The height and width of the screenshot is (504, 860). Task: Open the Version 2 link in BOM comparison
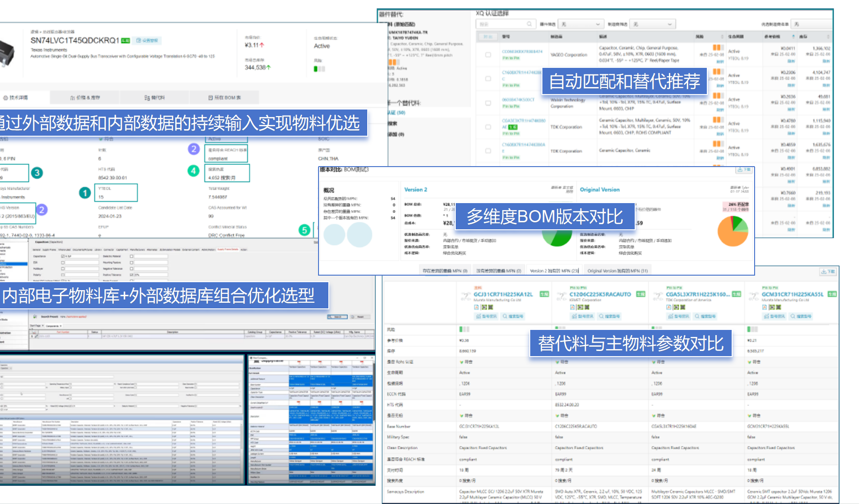click(415, 190)
